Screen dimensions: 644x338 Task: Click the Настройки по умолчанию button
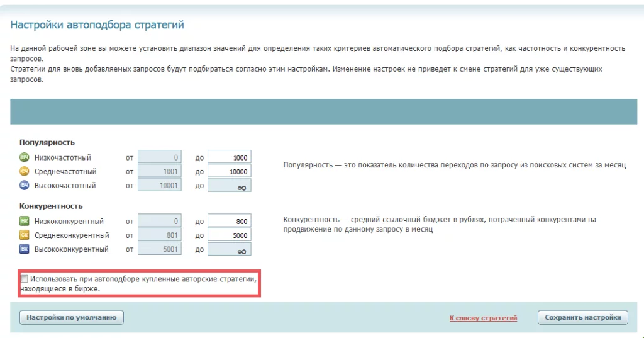(x=72, y=317)
